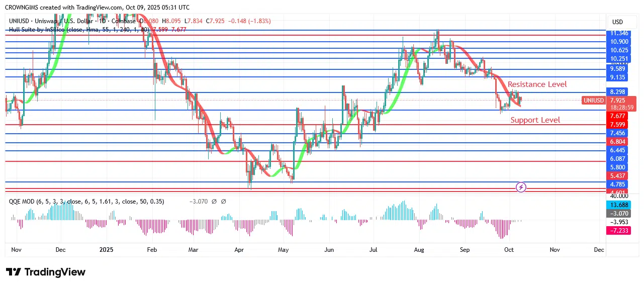Click the UNIUSD current price tag

click(x=594, y=101)
